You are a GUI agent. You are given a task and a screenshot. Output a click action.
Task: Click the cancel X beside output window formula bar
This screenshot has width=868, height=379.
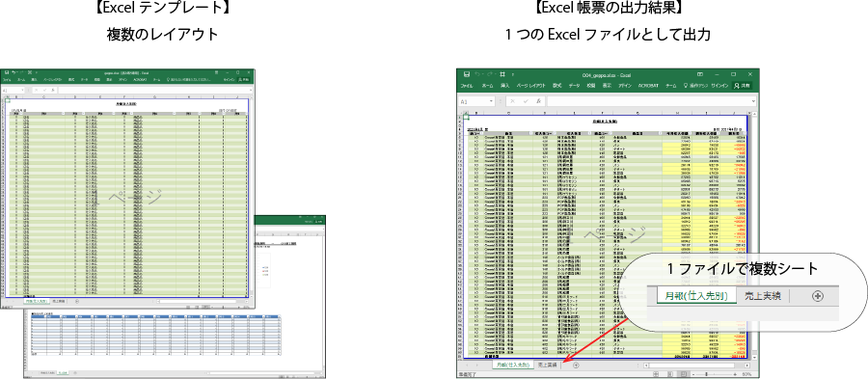513,101
